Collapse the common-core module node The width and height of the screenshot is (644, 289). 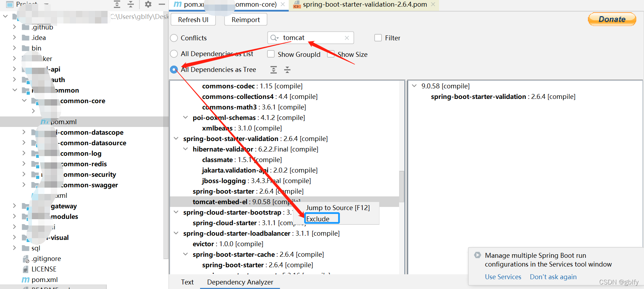(x=24, y=101)
